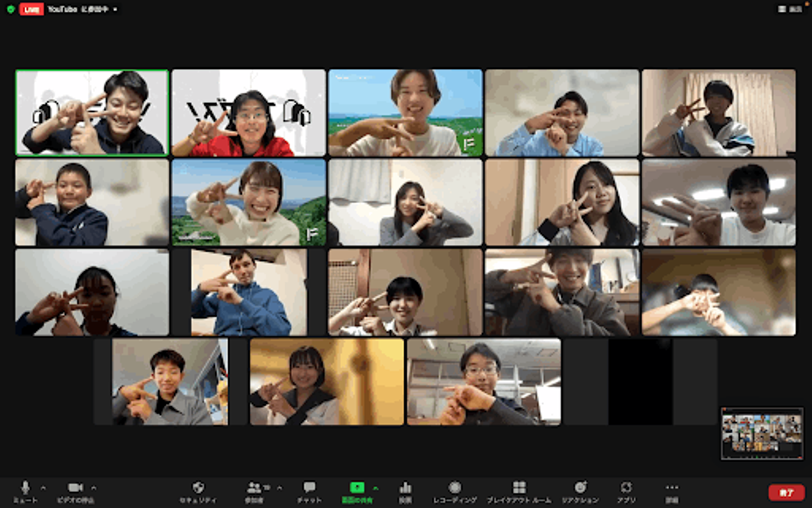Select the tile of man in light blue shirt

[562, 113]
